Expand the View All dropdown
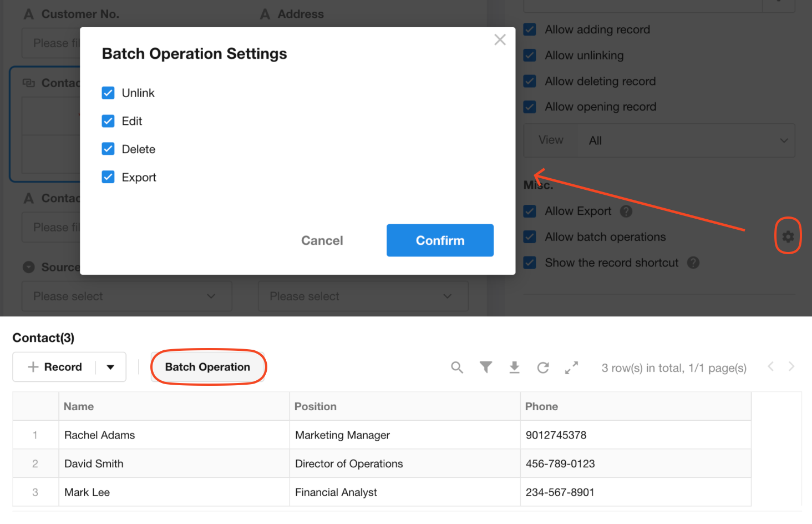The height and width of the screenshot is (524, 812). (686, 141)
